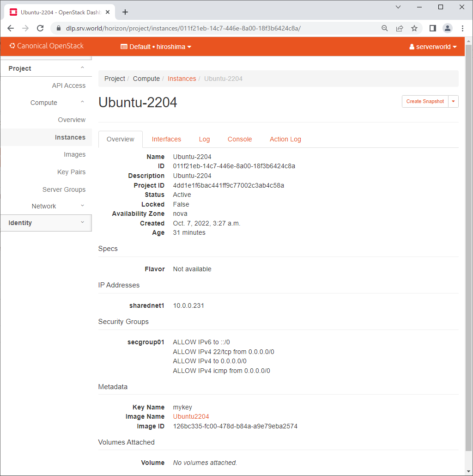473x476 pixels.
Task: Click the rule ALLOW IPv4 icmp
Action: coord(221,371)
